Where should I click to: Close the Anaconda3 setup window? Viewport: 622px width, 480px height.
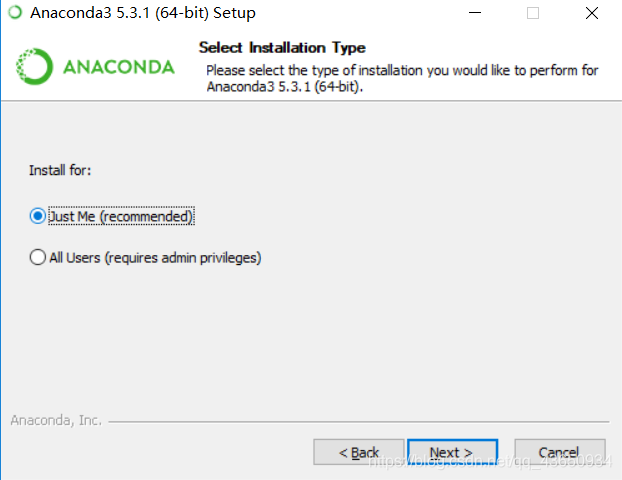[x=592, y=13]
